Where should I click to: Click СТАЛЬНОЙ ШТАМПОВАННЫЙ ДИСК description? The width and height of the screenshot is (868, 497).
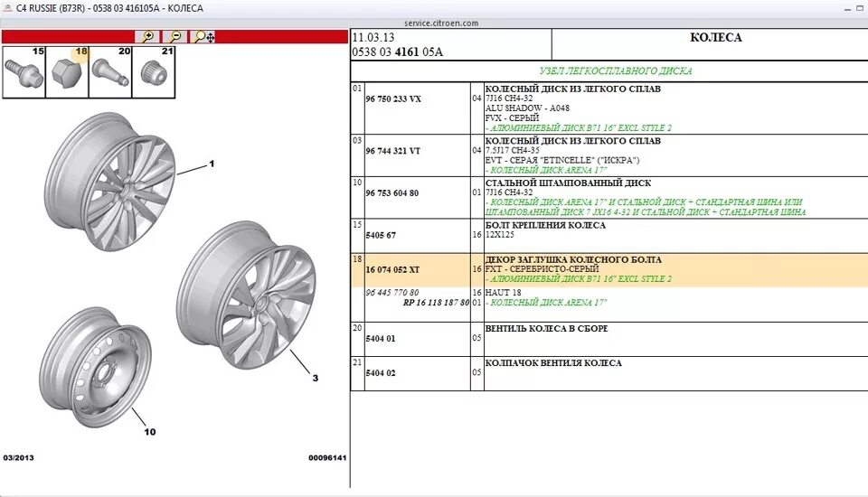568,183
